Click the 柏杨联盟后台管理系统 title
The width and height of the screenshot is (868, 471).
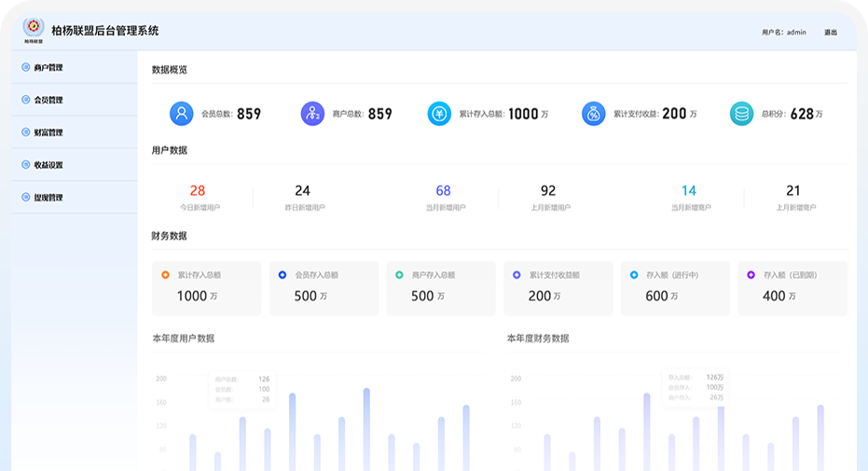pos(105,31)
